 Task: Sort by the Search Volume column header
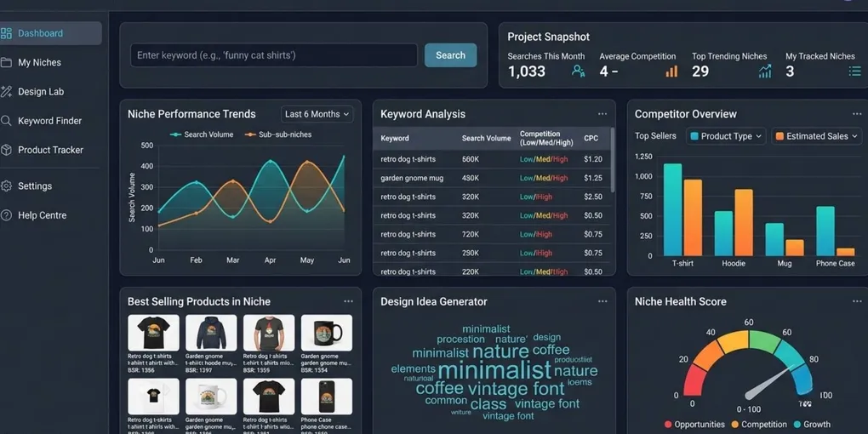[486, 139]
